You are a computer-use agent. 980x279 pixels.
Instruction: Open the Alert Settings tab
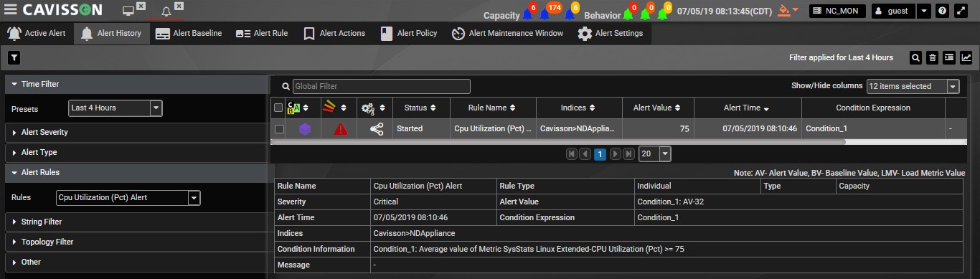click(611, 33)
